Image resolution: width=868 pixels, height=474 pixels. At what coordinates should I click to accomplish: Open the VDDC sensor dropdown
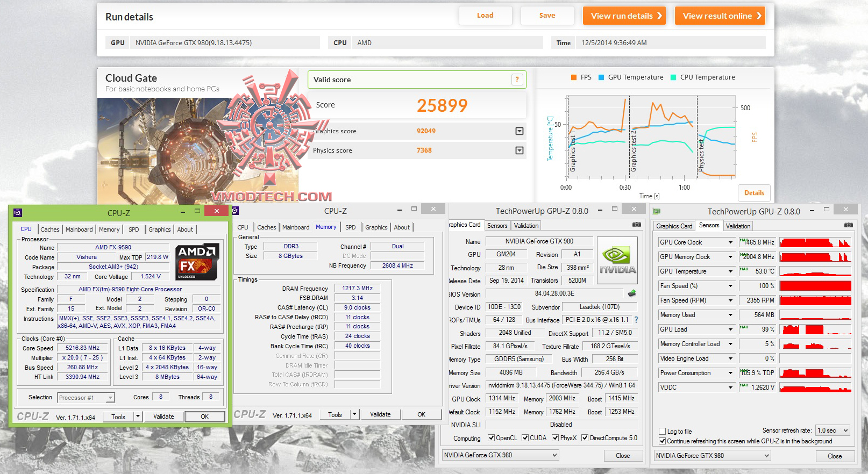730,387
